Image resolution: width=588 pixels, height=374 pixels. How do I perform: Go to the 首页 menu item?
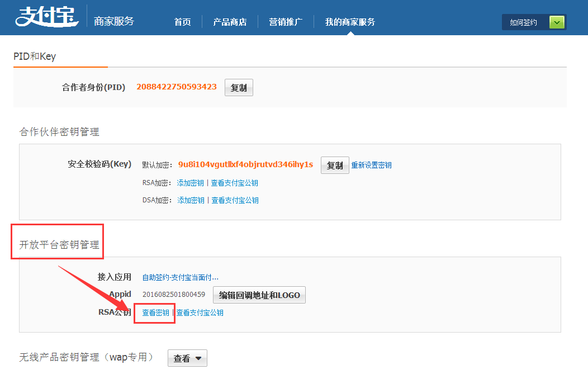(182, 22)
